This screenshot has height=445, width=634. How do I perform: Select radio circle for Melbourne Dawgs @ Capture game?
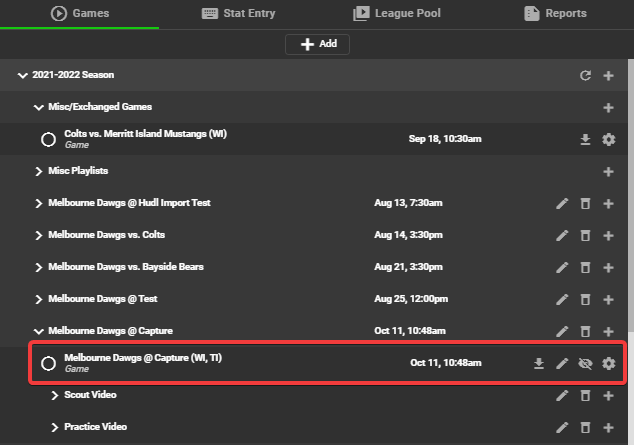(x=49, y=363)
